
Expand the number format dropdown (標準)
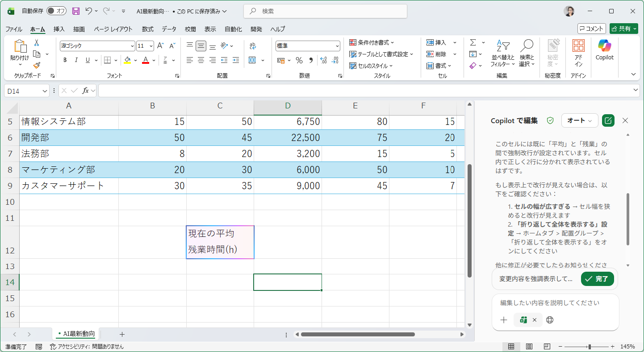click(x=337, y=46)
